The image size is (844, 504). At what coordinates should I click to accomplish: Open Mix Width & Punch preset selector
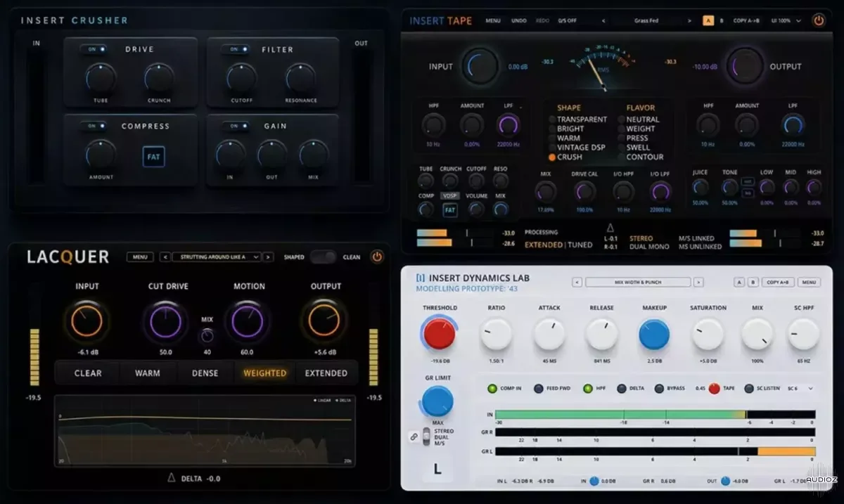[x=638, y=283]
